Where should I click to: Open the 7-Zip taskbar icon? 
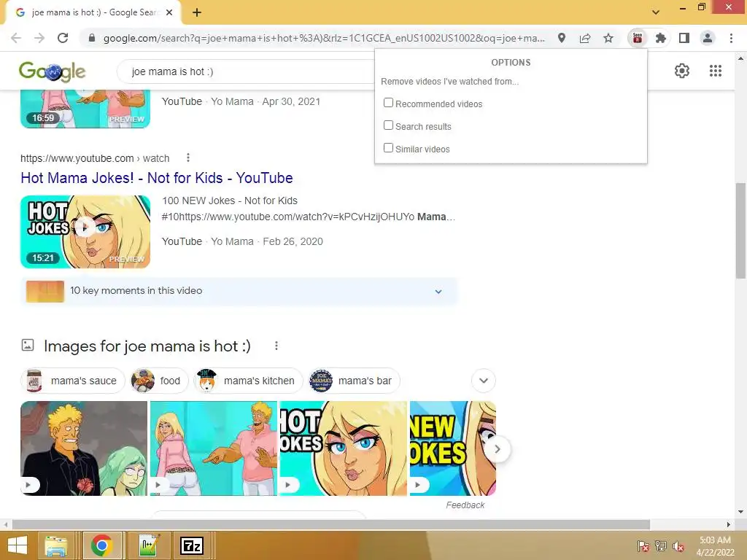coord(192,545)
